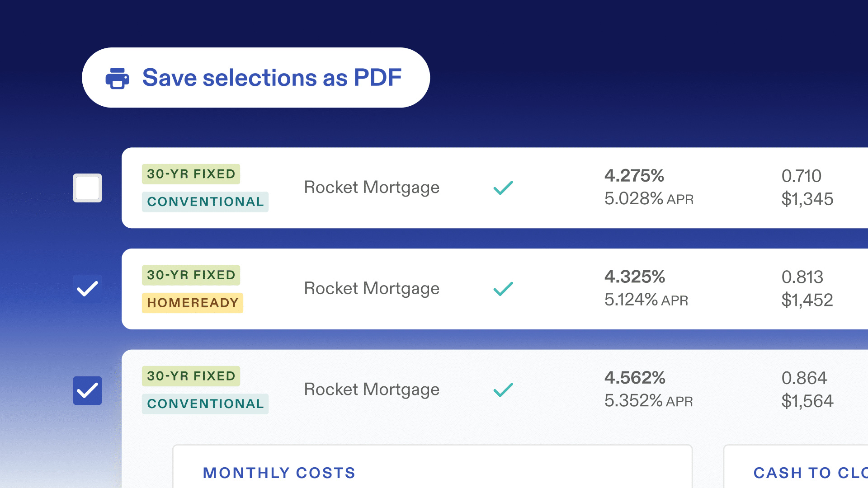Click teal checkmark in the 4.275% row
This screenshot has width=868, height=488.
coord(503,188)
